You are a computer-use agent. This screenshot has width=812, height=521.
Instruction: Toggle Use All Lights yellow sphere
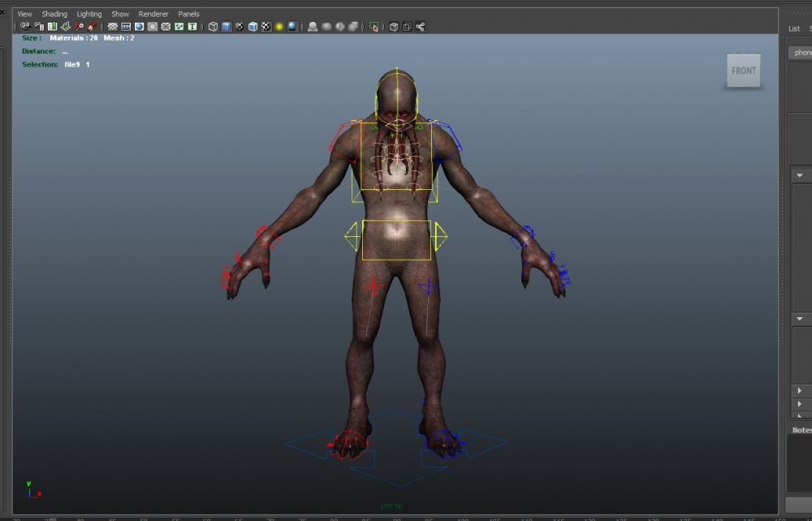(x=279, y=27)
